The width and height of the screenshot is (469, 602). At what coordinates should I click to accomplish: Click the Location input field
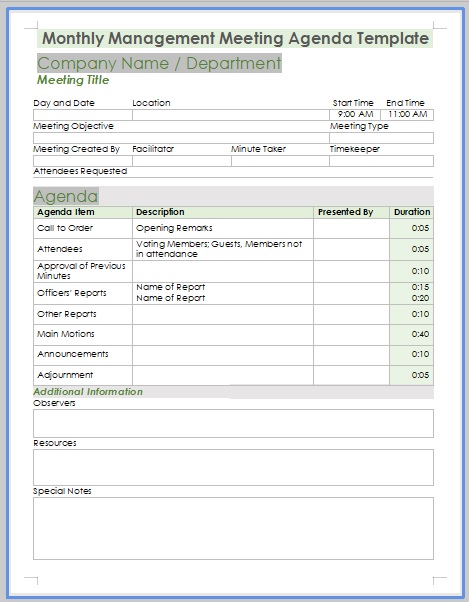point(231,114)
